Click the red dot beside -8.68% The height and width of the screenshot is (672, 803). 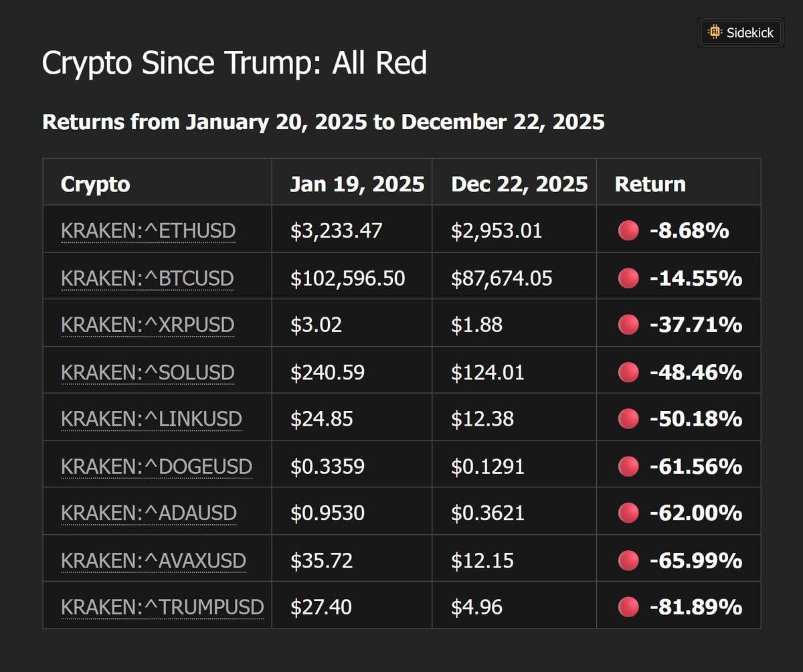pyautogui.click(x=628, y=231)
